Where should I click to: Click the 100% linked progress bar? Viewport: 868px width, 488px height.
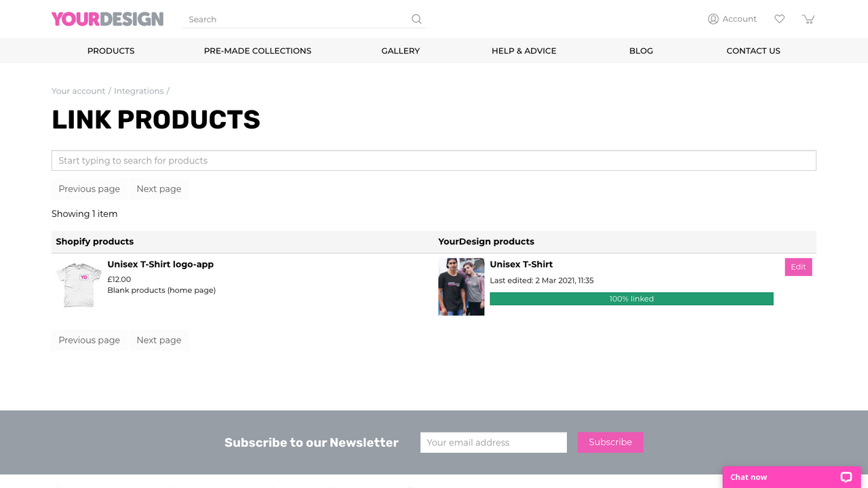click(x=631, y=298)
